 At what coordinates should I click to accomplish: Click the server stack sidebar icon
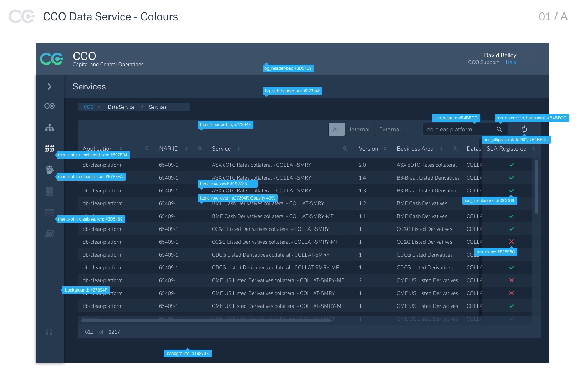pos(50,213)
